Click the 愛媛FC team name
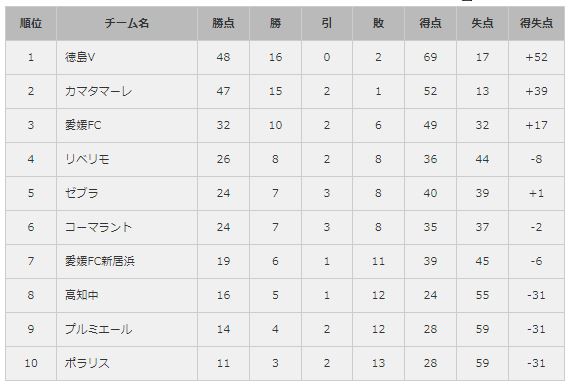The width and height of the screenshot is (571, 387). [x=83, y=125]
